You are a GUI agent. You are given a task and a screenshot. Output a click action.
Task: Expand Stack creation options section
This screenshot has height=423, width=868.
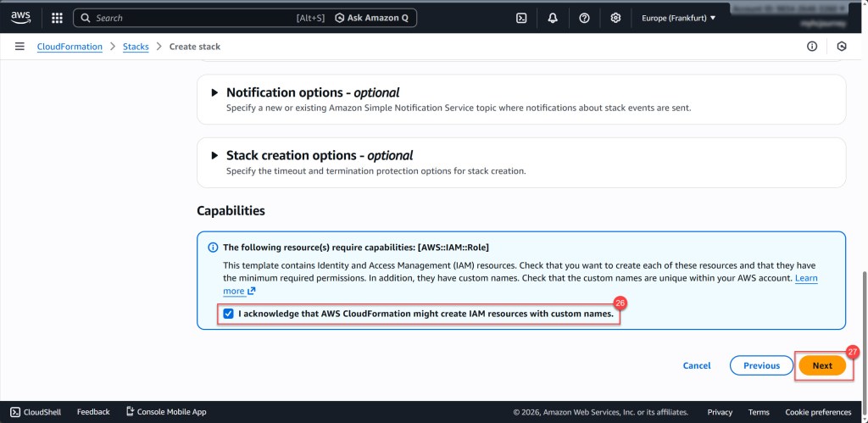coord(214,155)
